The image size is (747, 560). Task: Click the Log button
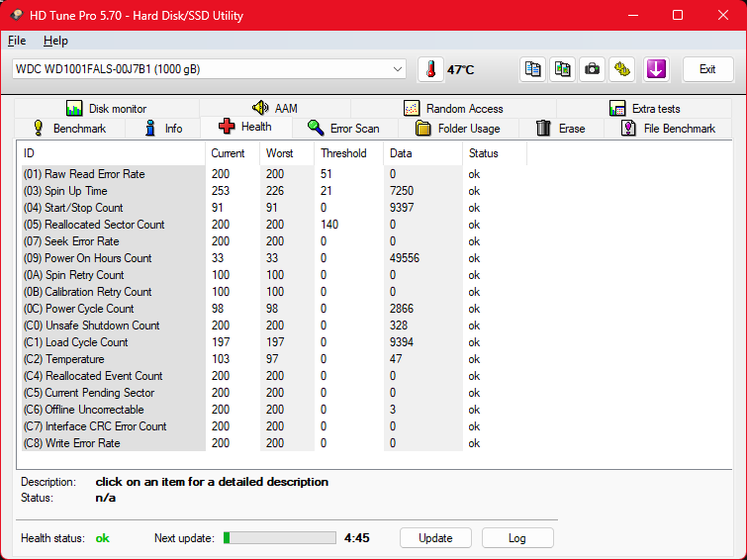[x=517, y=538]
